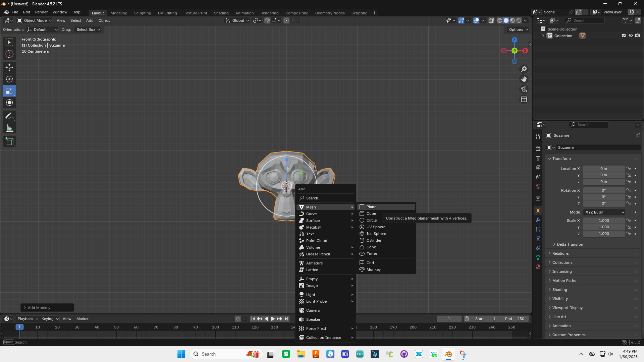Toggle Location X lock icon
The width and height of the screenshot is (644, 362).
(x=629, y=169)
